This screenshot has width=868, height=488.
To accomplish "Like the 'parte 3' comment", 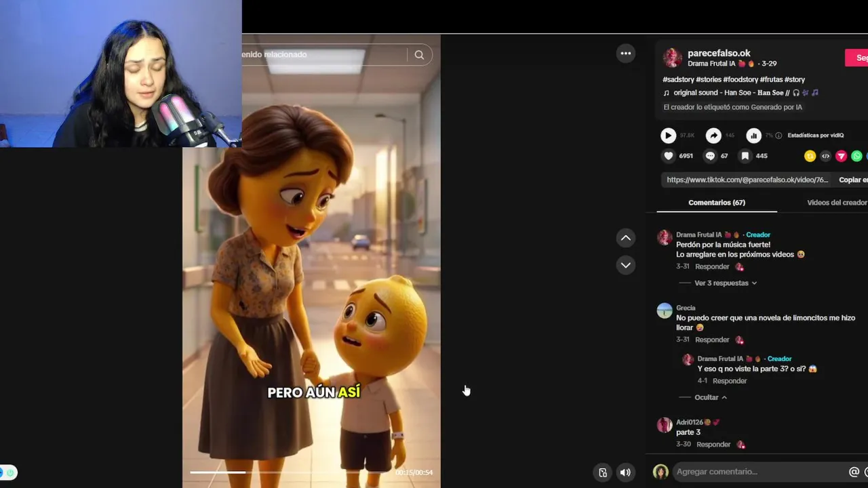I will point(741,445).
